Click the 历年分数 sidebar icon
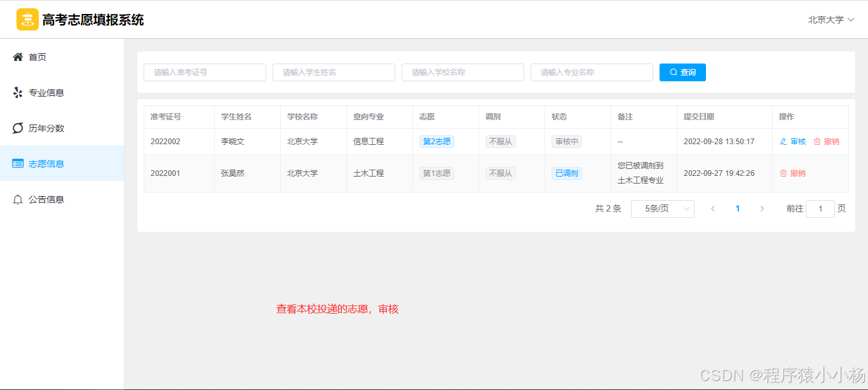Viewport: 868px width, 390px height. click(x=18, y=128)
